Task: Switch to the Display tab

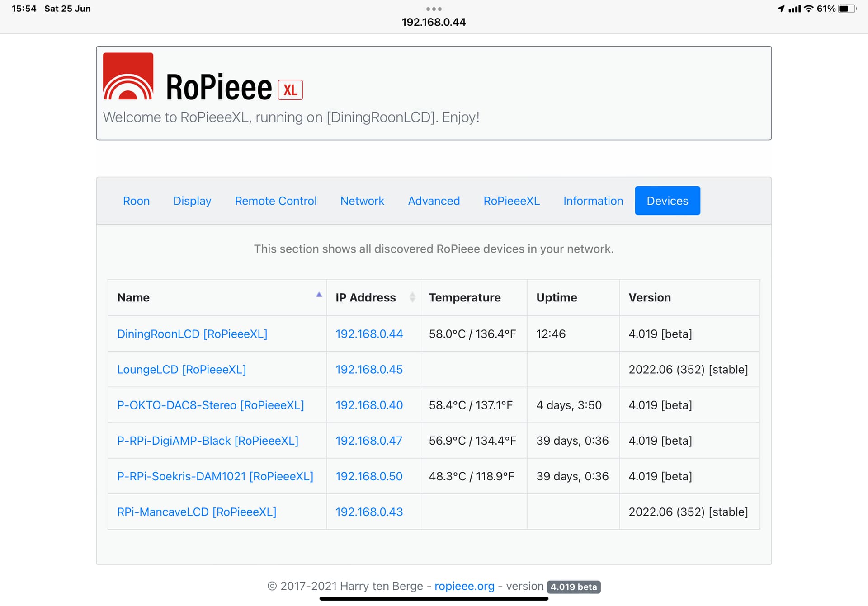Action: pos(192,201)
